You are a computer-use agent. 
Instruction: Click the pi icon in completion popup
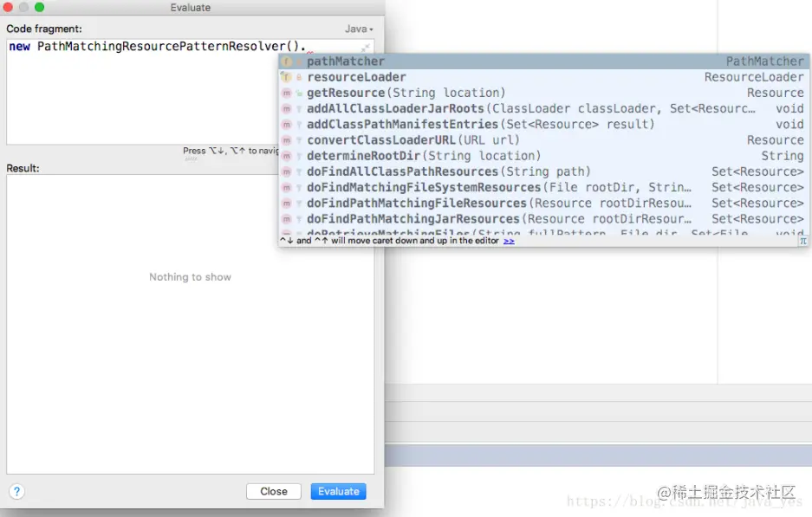click(x=803, y=241)
